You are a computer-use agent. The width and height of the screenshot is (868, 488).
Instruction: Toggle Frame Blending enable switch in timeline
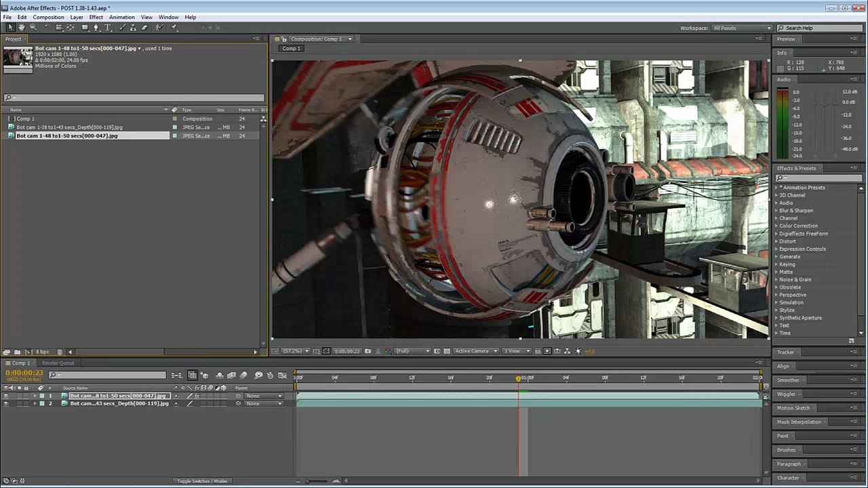pos(231,375)
